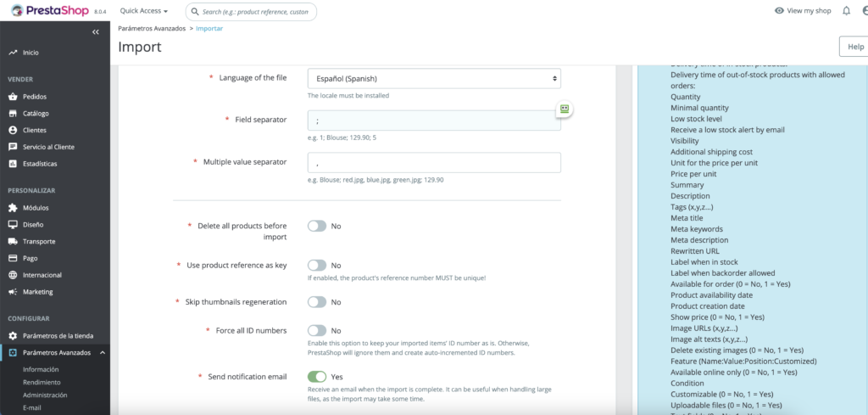Click the Módulos puzzle icon
This screenshot has width=868, height=415.
13,208
